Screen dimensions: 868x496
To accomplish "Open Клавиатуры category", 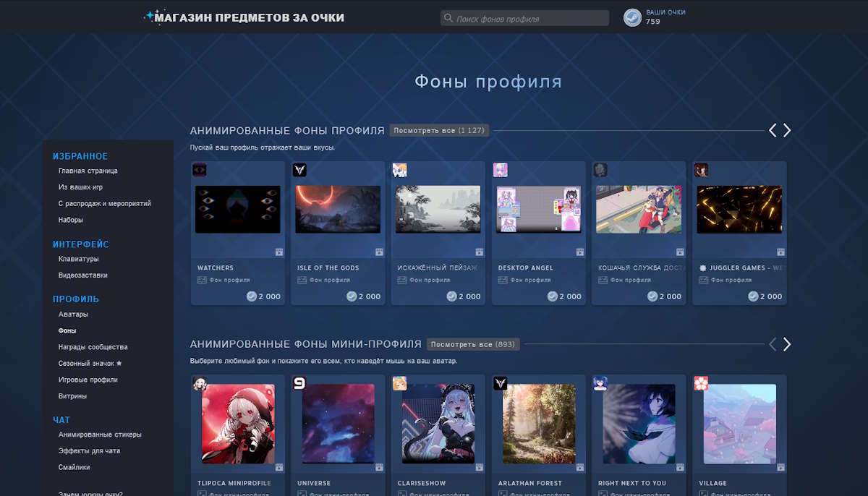I will coord(79,259).
